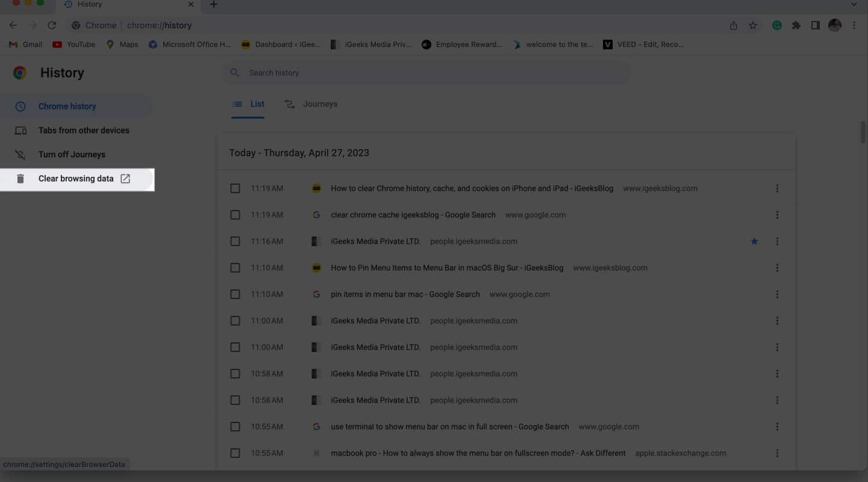Click Tabs from other devices icon
The width and height of the screenshot is (868, 482).
[20, 131]
